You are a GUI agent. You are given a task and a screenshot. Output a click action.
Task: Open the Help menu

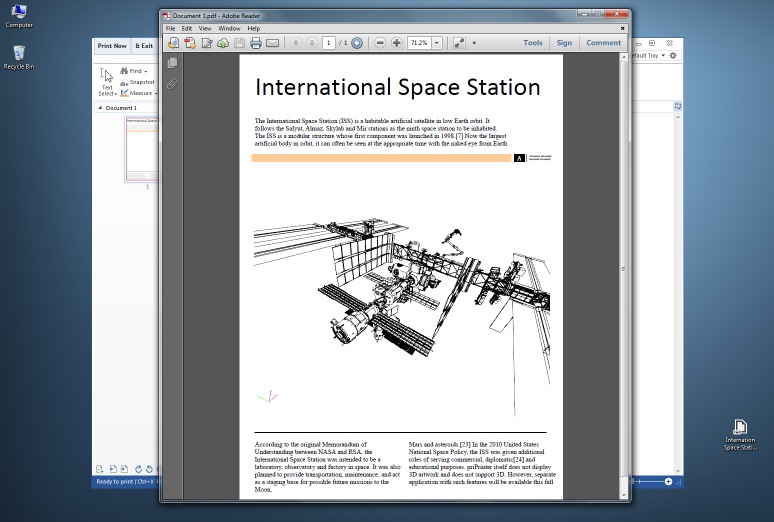[x=254, y=29]
